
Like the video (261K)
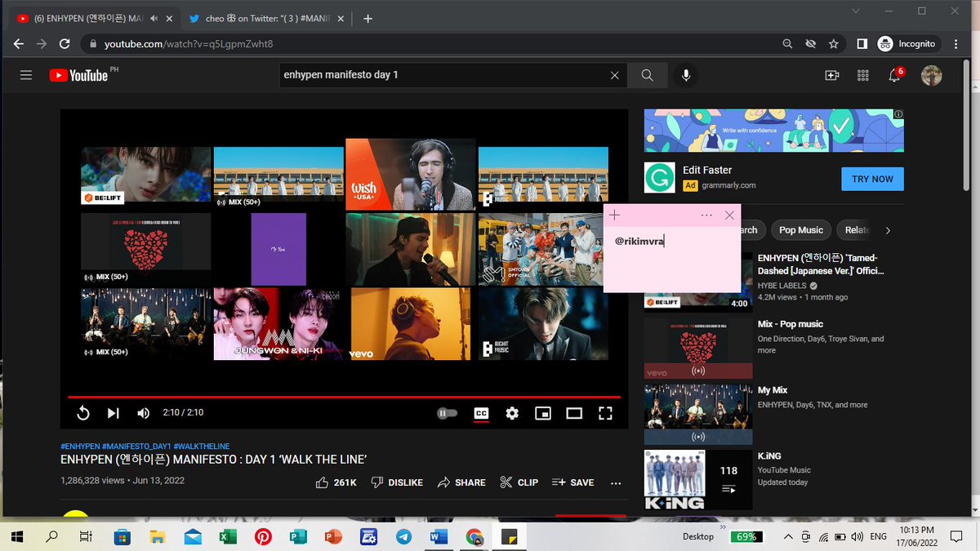coord(336,482)
